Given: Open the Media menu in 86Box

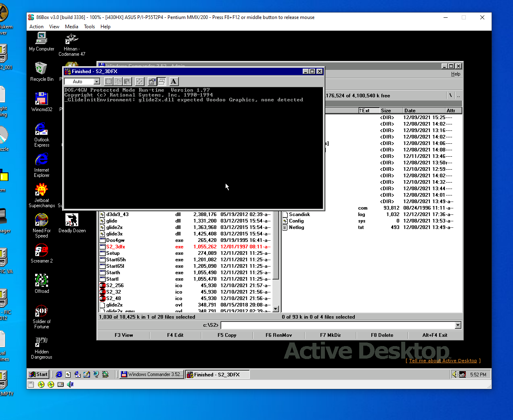Looking at the screenshot, I should coord(71,27).
